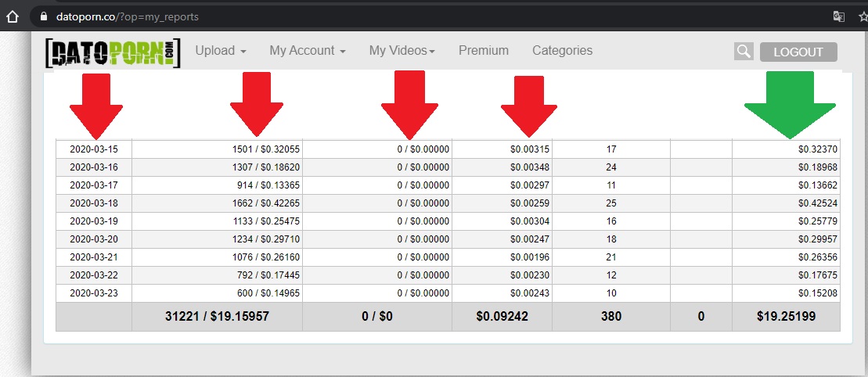Click the red arrow above the $0.00315 column

pyautogui.click(x=528, y=106)
